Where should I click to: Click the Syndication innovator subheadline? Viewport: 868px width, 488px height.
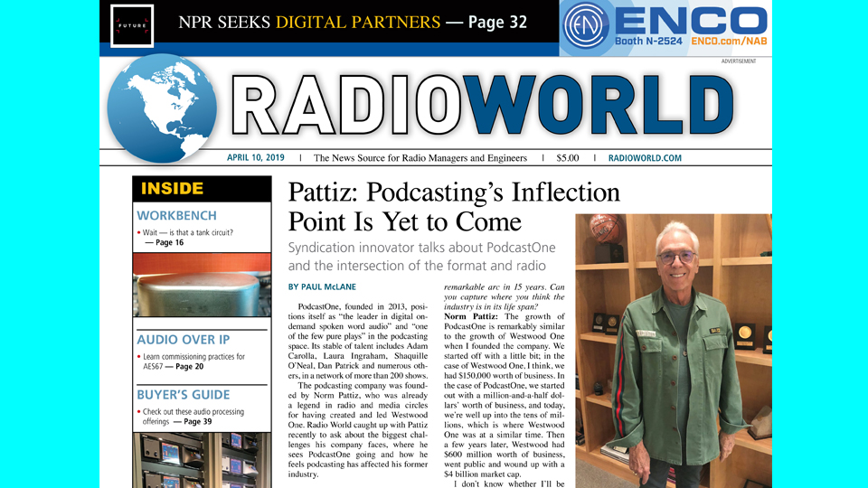pyautogui.click(x=422, y=257)
